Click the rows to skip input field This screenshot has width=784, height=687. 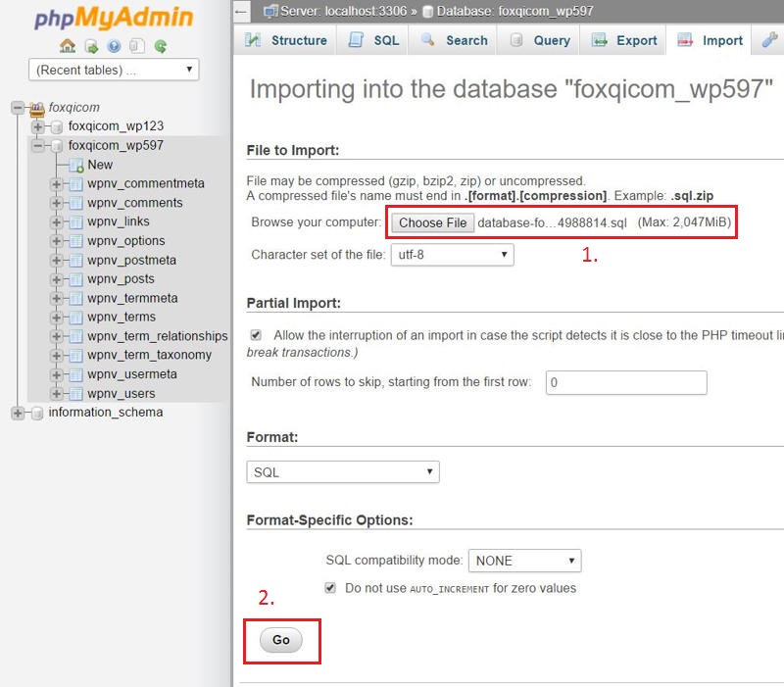click(625, 382)
